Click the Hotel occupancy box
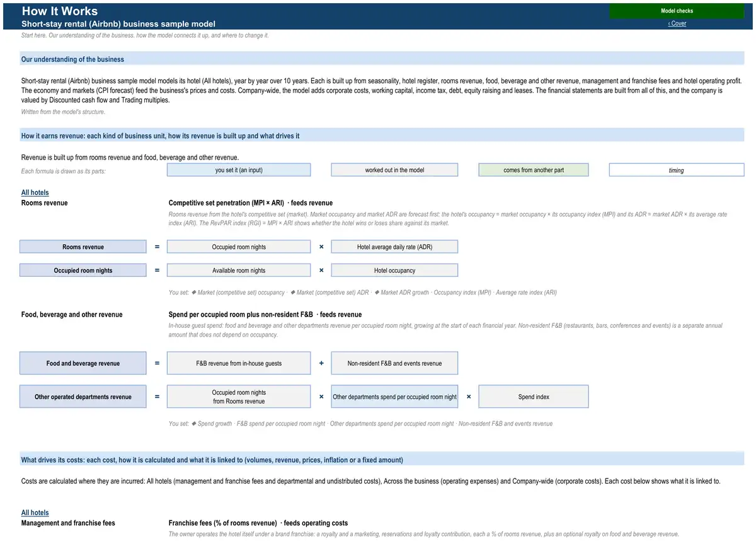 pyautogui.click(x=394, y=270)
